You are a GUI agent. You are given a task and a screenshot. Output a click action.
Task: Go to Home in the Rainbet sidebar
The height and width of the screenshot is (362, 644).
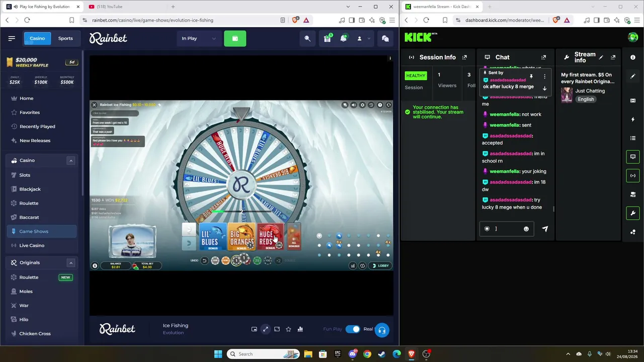coord(42,99)
